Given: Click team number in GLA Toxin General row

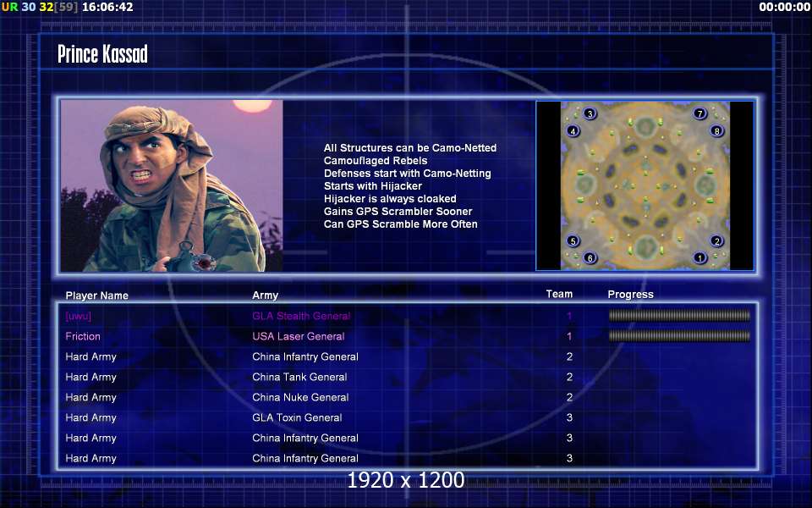Looking at the screenshot, I should (x=569, y=417).
